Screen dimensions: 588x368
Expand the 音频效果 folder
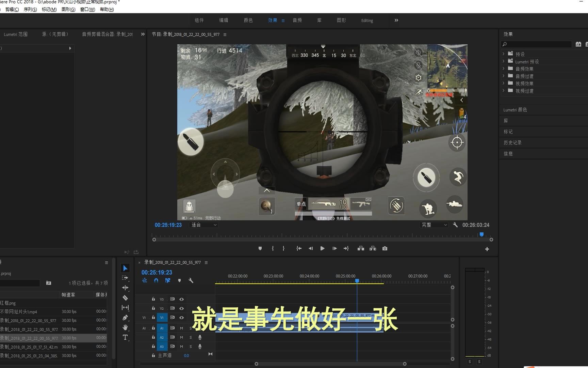(504, 68)
